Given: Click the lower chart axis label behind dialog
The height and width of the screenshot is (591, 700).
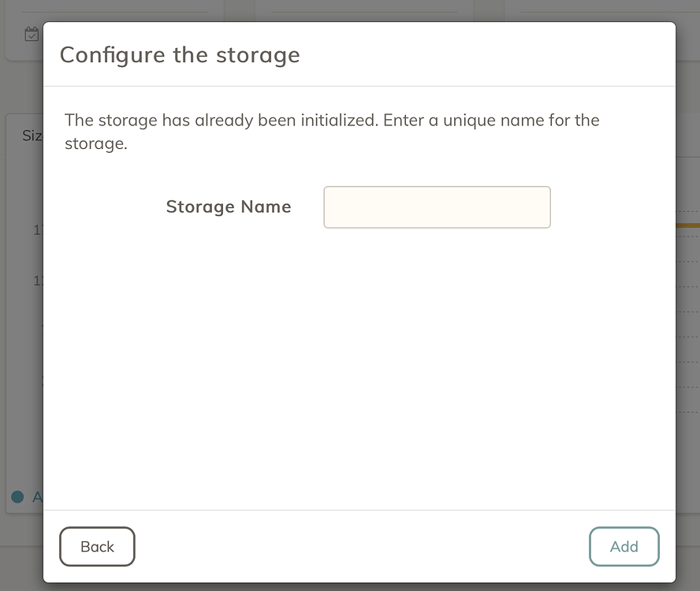Looking at the screenshot, I should (x=38, y=281).
